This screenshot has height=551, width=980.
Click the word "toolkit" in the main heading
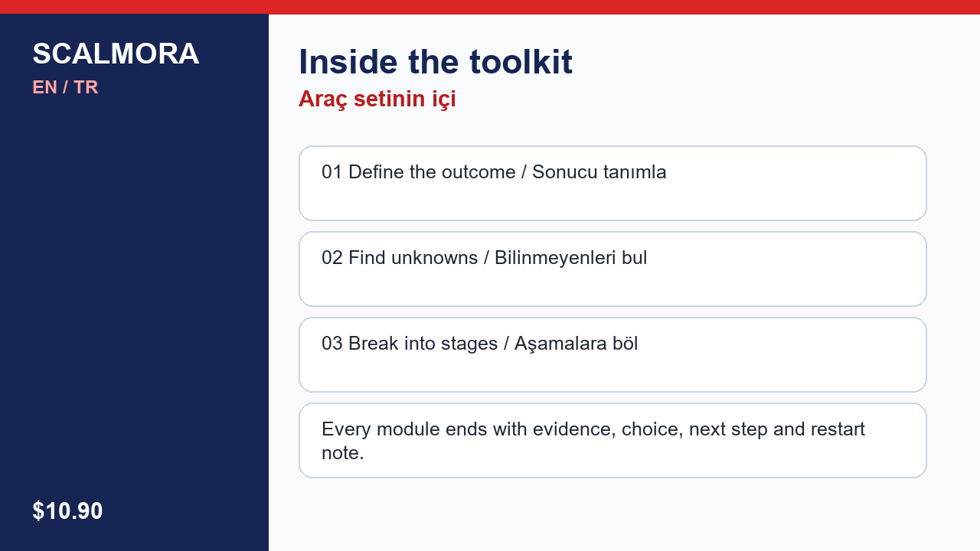(x=521, y=62)
